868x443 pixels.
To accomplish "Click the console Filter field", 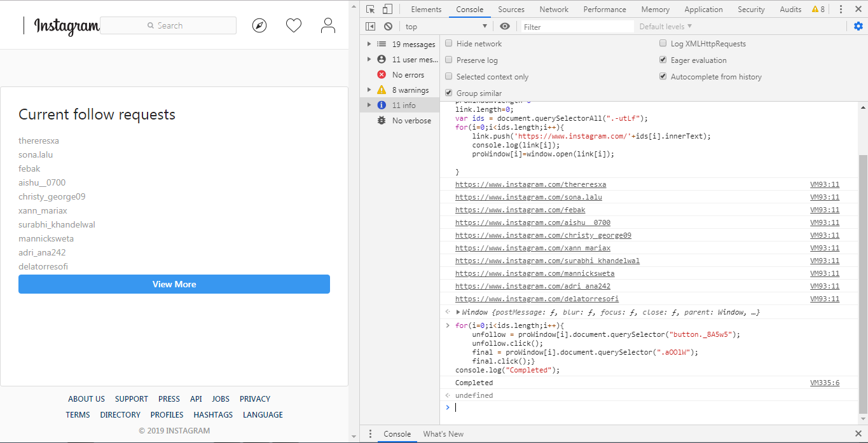I will point(577,27).
